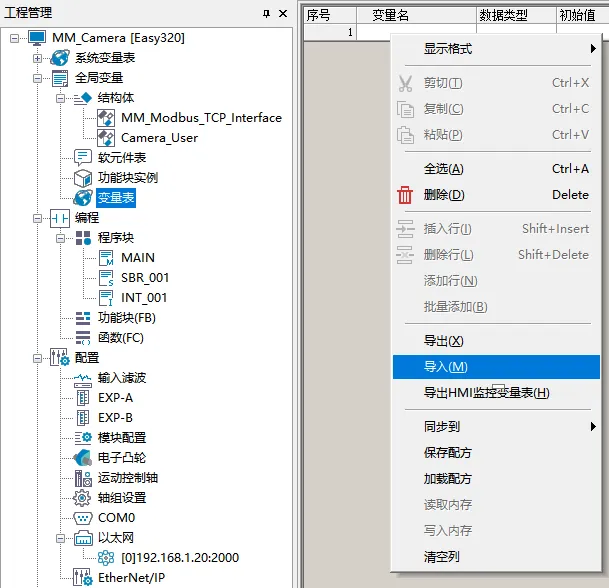The image size is (609, 588).
Task: Click the 配置 sliders gear icon
Action: pos(60,358)
